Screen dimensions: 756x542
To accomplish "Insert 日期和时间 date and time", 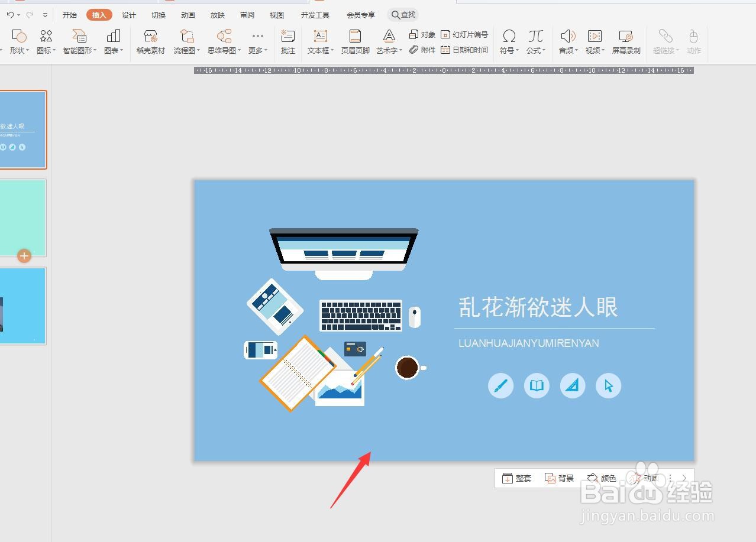I will coord(464,50).
